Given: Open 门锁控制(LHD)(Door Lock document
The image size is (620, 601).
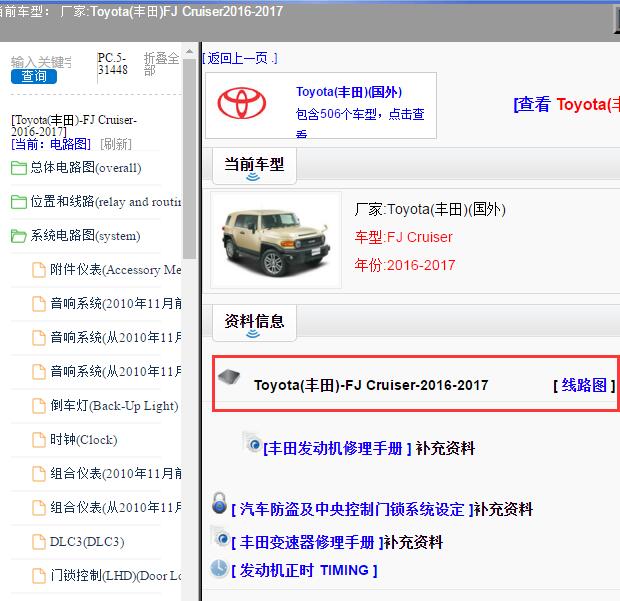Looking at the screenshot, I should [115, 576].
